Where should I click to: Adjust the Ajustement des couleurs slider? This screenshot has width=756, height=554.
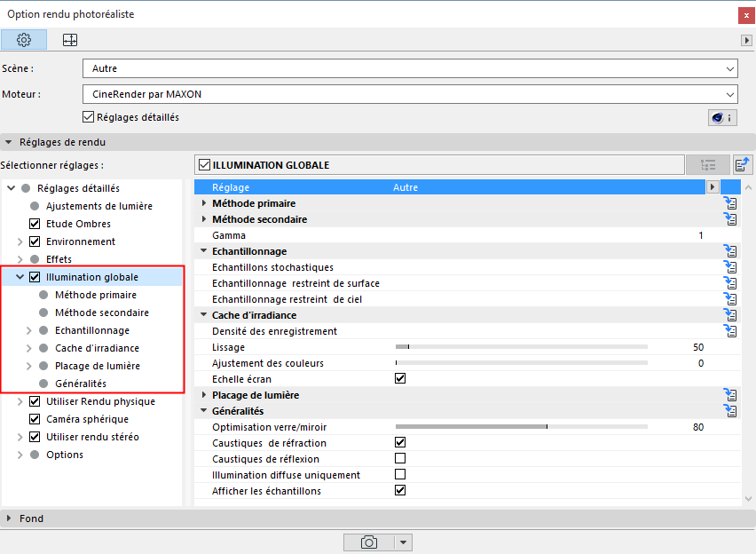(521, 363)
